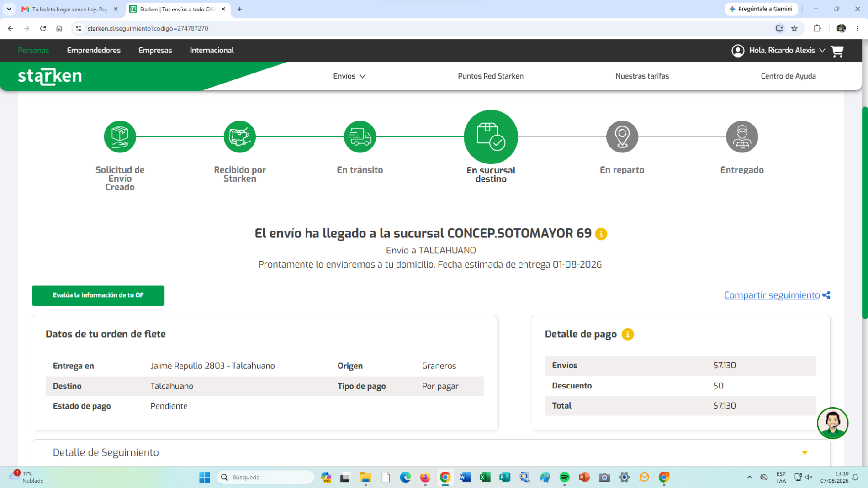Viewport: 868px width, 488px height.
Task: Click the En reparto location pin icon
Action: point(622,136)
